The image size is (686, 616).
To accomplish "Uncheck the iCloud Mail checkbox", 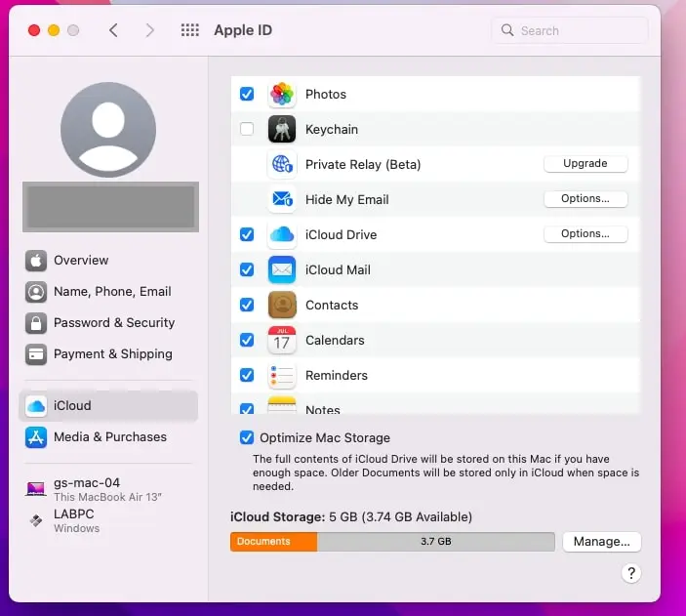I will point(247,269).
